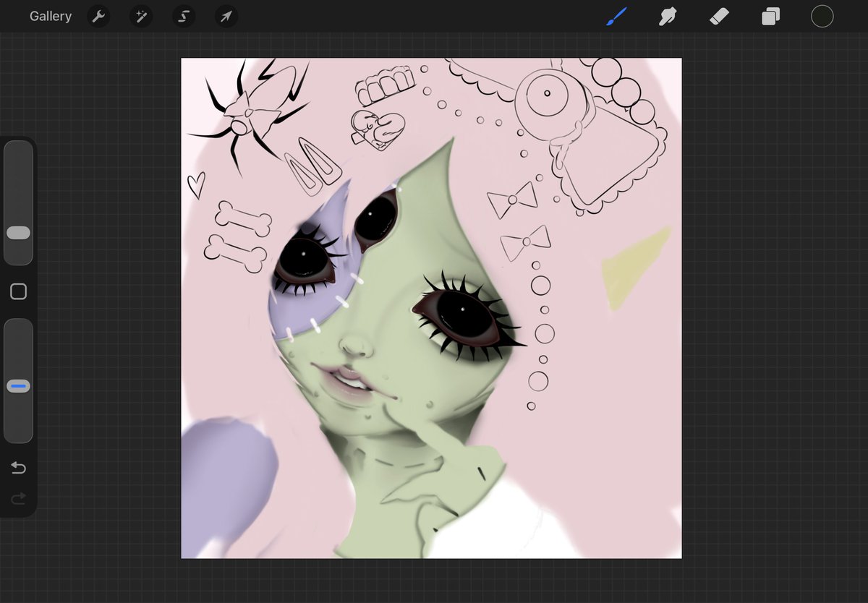Return to the Gallery
Viewport: 868px width, 603px height.
51,16
